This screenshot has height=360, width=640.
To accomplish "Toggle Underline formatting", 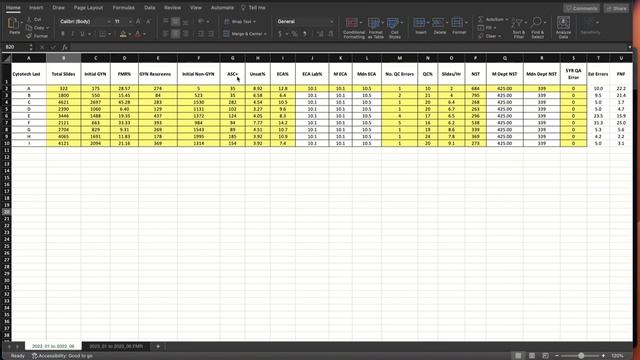I will pyautogui.click(x=82, y=34).
